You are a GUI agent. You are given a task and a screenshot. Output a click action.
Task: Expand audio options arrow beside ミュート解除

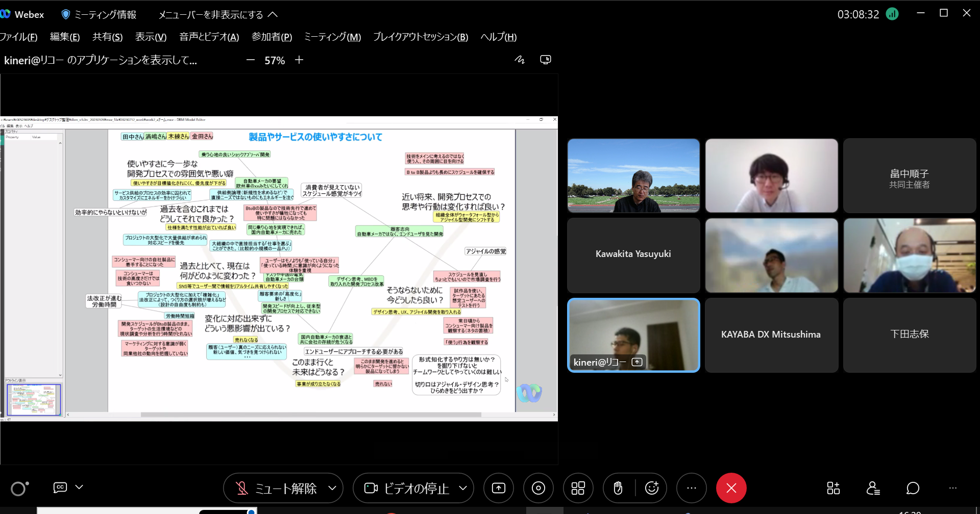pos(332,488)
